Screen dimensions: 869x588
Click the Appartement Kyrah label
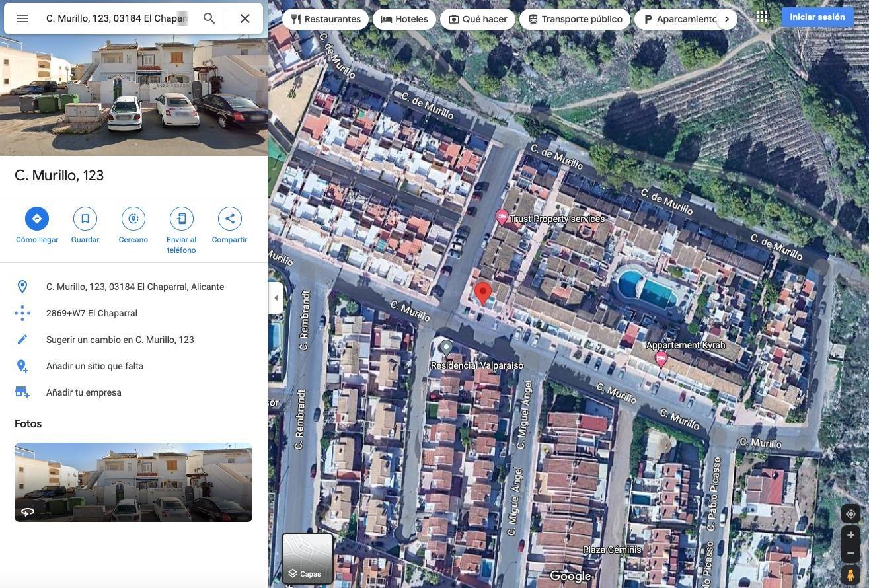(x=686, y=345)
